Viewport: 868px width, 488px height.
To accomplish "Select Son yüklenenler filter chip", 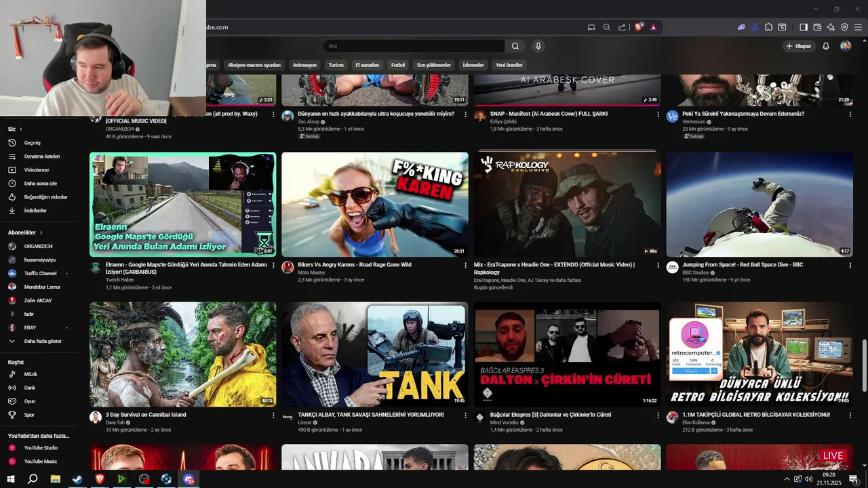I will point(434,65).
